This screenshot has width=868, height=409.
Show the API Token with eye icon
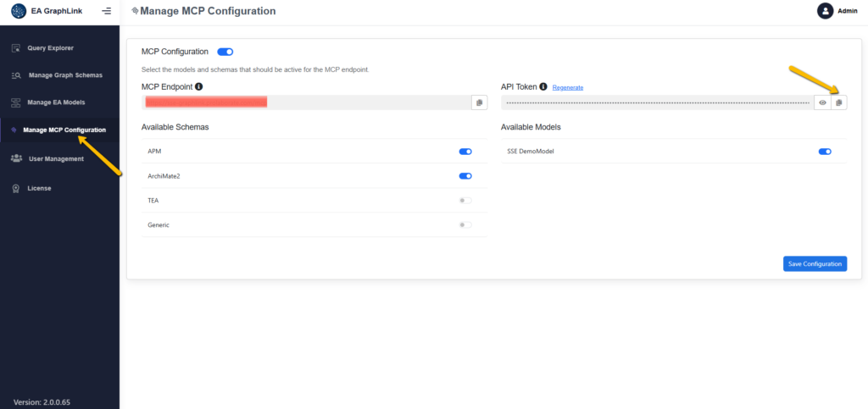822,102
